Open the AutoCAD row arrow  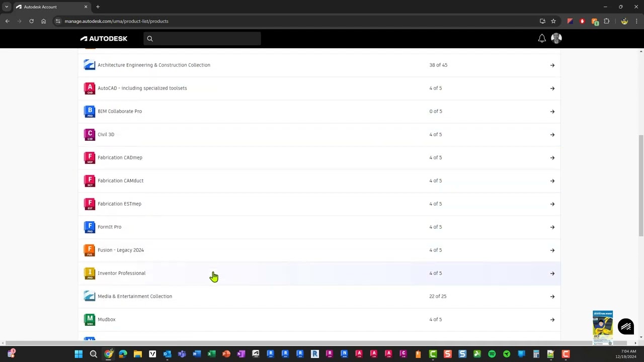click(552, 88)
